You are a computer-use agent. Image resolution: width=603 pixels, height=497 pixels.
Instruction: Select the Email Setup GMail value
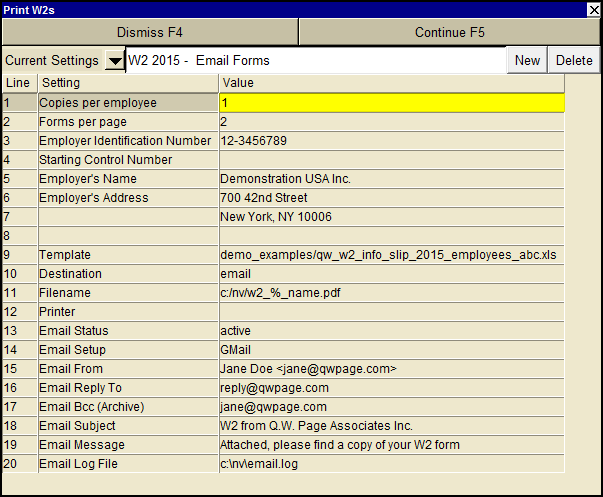pyautogui.click(x=391, y=350)
